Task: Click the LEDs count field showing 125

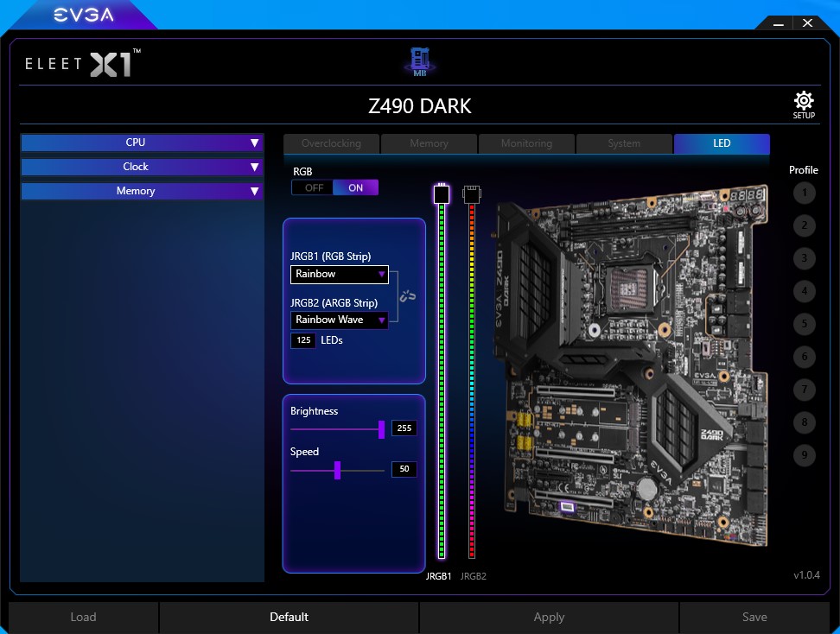Action: 303,340
